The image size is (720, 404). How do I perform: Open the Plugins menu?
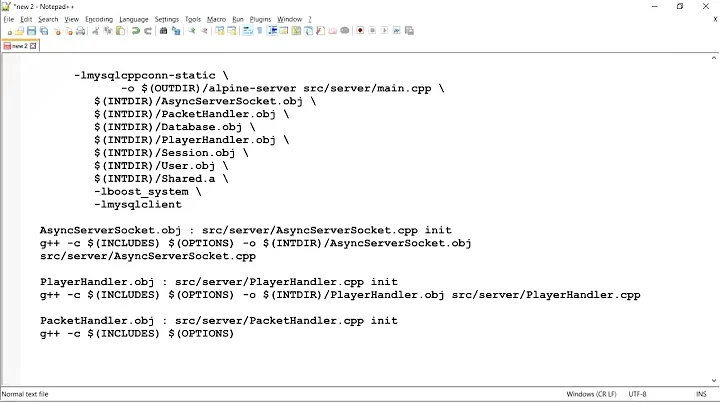click(x=260, y=19)
